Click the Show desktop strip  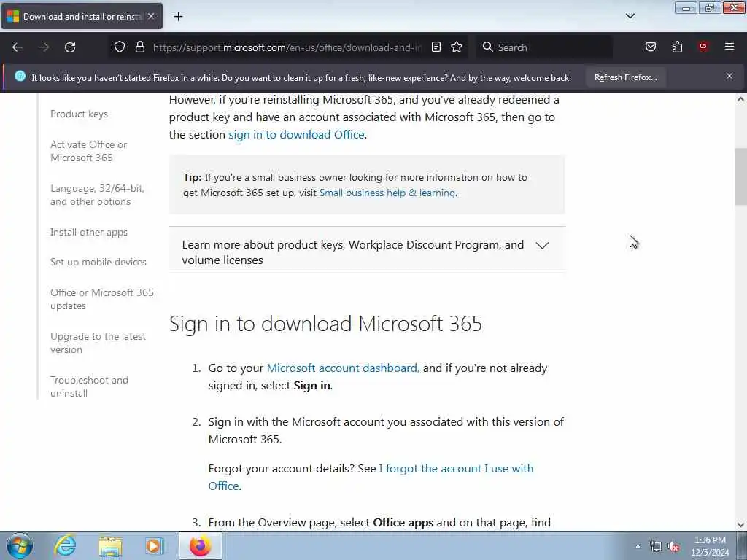[x=741, y=545]
